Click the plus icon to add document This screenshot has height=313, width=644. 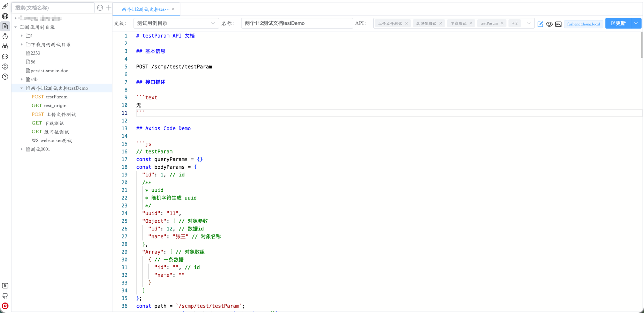[x=109, y=8]
